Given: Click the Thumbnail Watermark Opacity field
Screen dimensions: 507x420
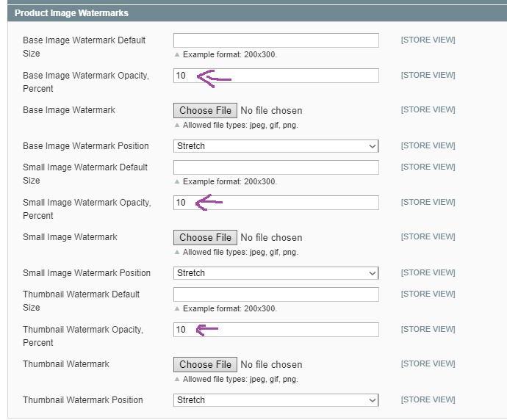Looking at the screenshot, I should [x=276, y=330].
